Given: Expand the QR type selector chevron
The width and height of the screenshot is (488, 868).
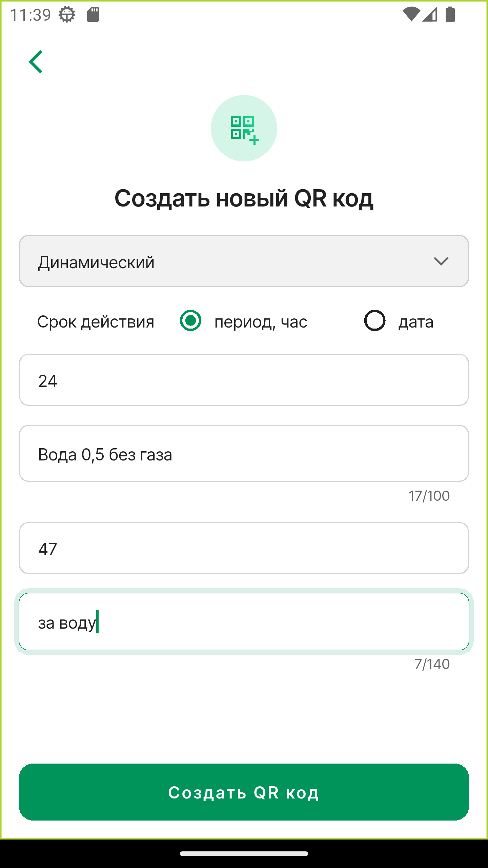Looking at the screenshot, I should point(441,261).
